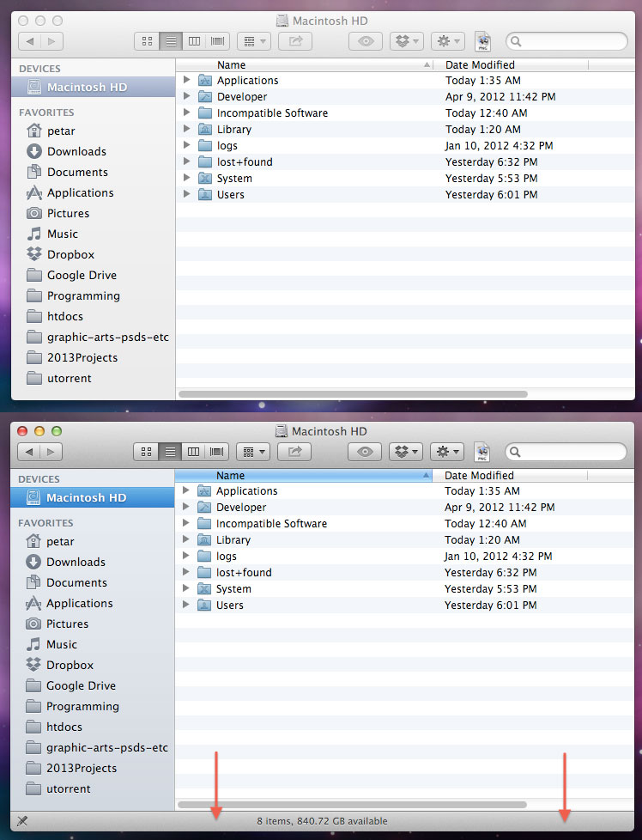The width and height of the screenshot is (642, 840).
Task: Open the Dropbox toolbar menu in the lower window
Action: [x=406, y=452]
